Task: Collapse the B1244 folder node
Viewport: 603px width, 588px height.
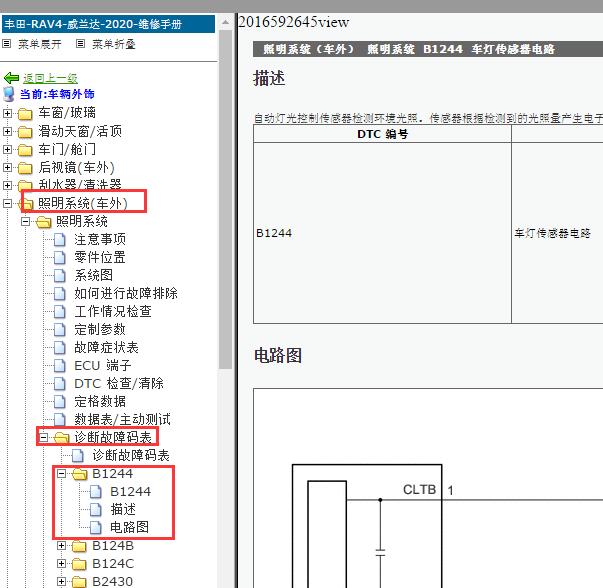Action: [x=62, y=474]
